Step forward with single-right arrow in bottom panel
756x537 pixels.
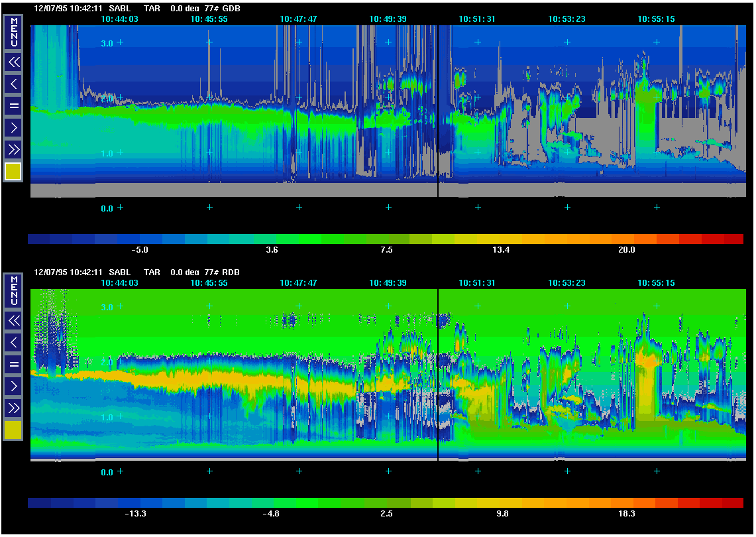[14, 385]
